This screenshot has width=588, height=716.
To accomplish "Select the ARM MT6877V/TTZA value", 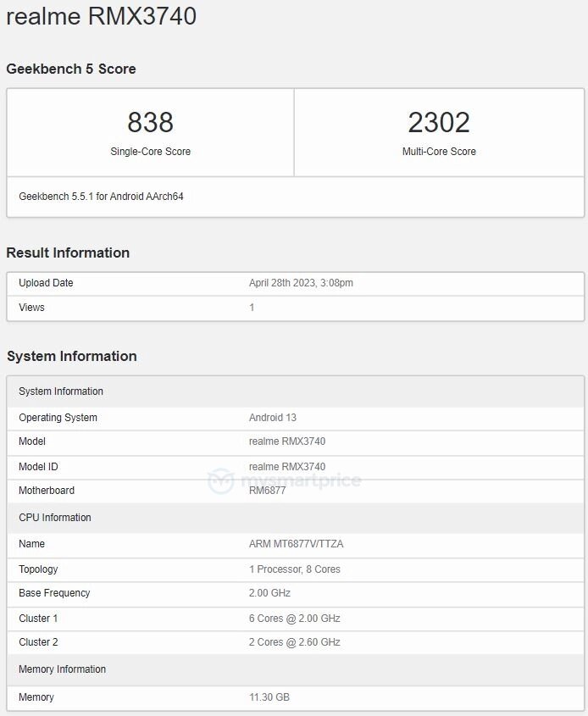I will pyautogui.click(x=297, y=544).
